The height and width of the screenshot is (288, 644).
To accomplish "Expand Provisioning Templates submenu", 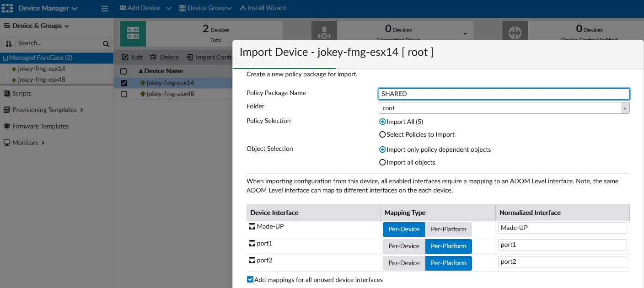I will [x=81, y=110].
